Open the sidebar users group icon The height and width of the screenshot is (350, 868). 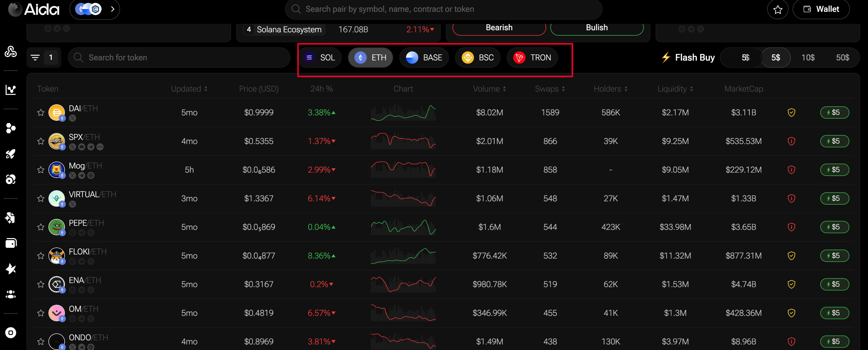[x=11, y=294]
